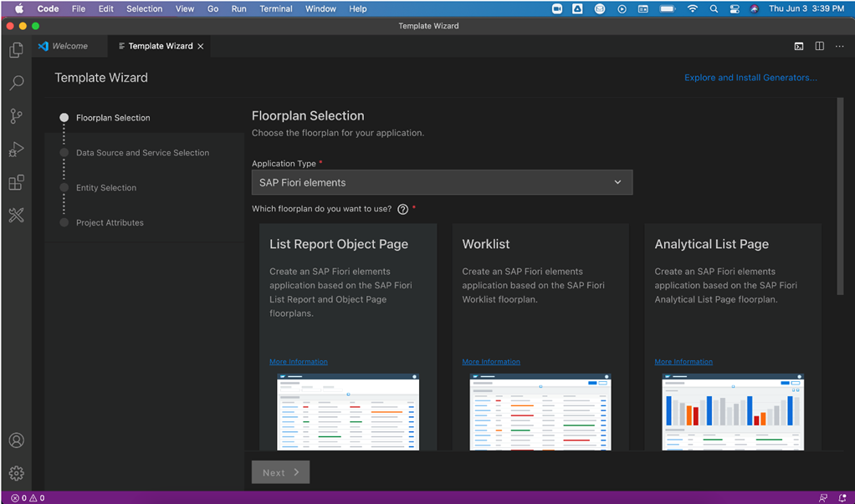
Task: Open the File menu
Action: [x=79, y=8]
